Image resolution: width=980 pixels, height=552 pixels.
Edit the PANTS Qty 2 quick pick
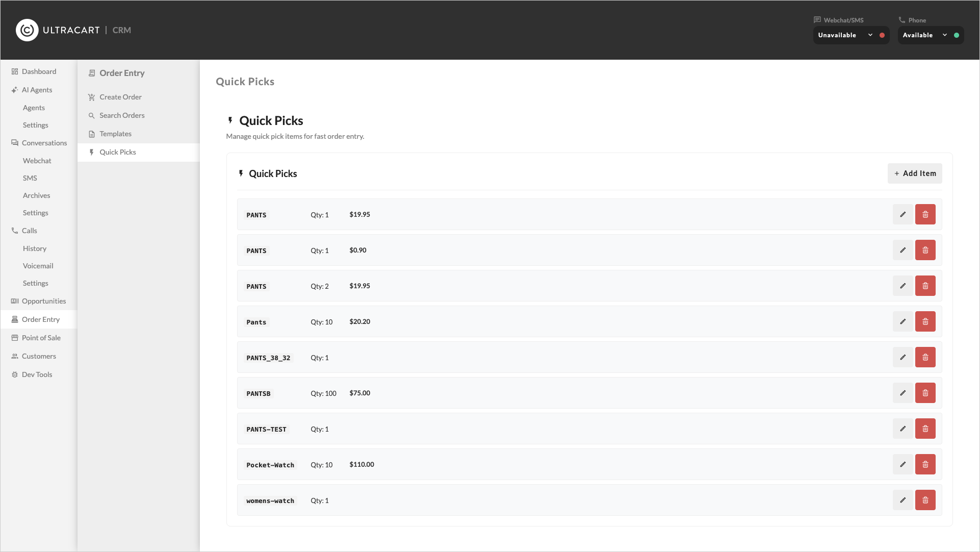point(902,286)
